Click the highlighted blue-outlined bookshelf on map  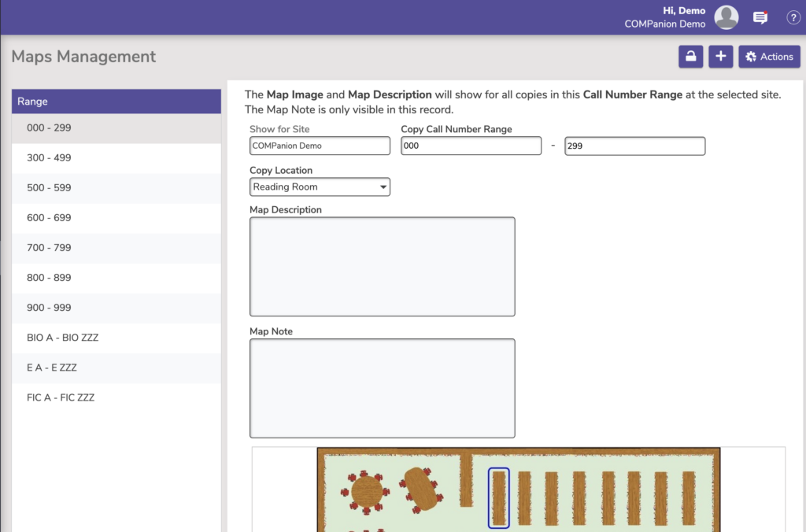click(498, 497)
